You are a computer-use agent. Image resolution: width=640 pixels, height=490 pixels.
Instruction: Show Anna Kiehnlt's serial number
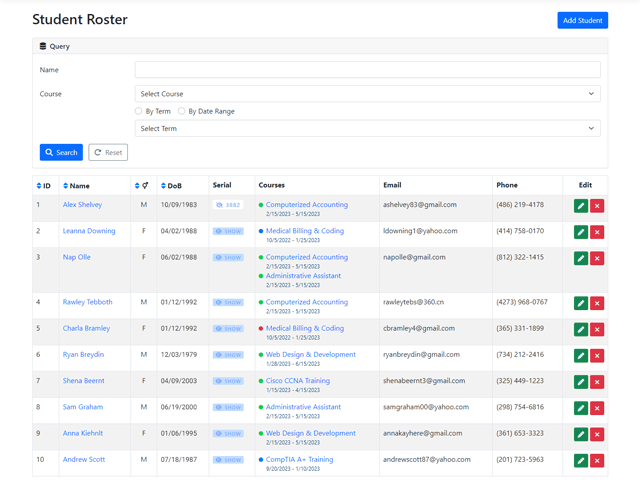[x=228, y=434]
